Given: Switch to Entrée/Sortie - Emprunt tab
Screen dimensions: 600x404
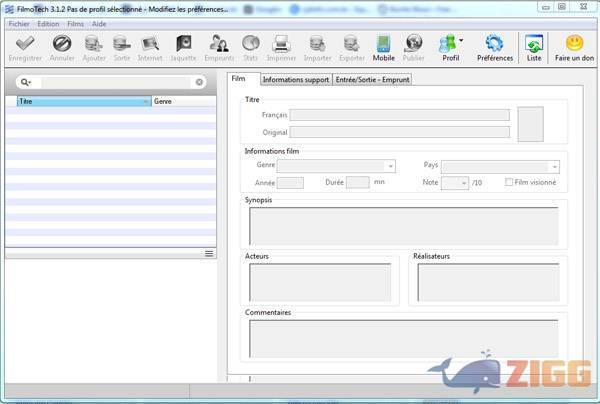Looking at the screenshot, I should 373,79.
